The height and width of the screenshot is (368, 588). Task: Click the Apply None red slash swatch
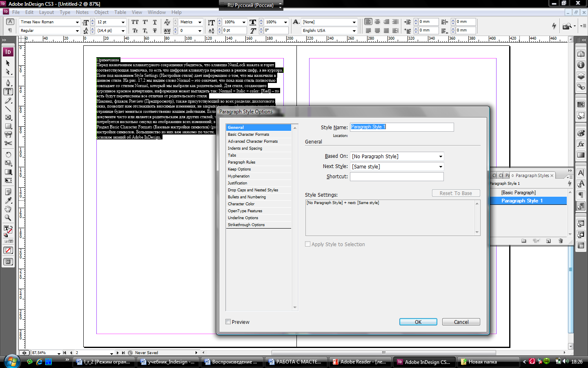tap(8, 250)
